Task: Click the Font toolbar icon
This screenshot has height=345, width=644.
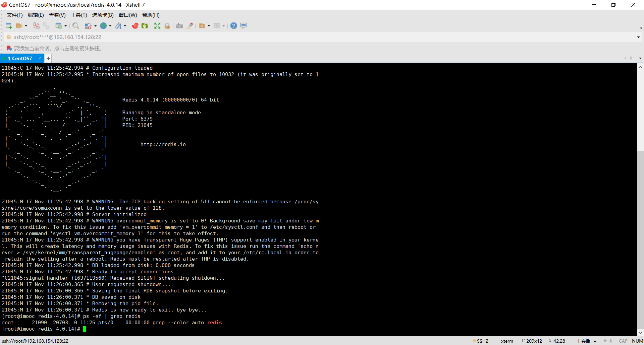Action: 118,26
